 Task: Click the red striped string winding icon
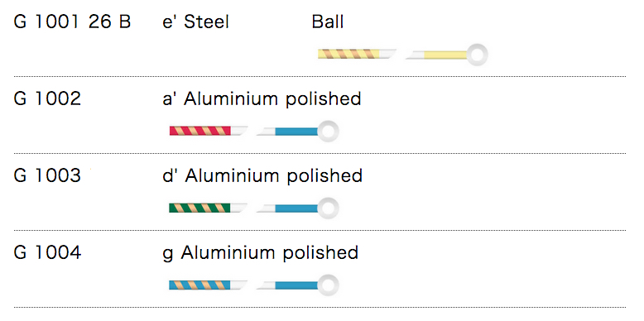point(209,131)
